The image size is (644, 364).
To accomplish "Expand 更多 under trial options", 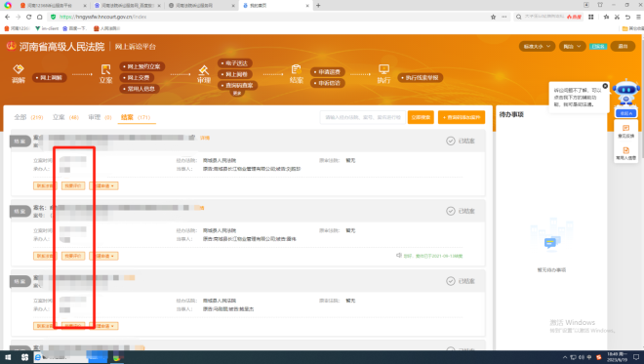I will coord(237,94).
